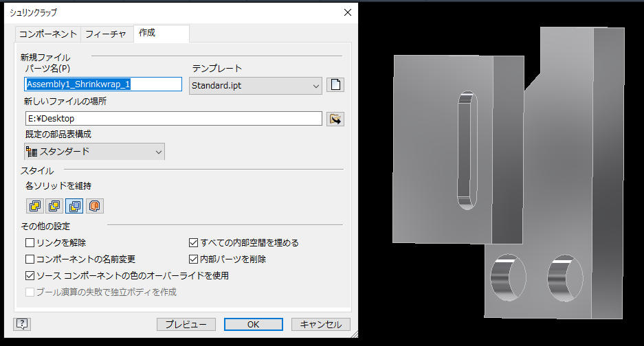This screenshot has width=644, height=346.
Task: Open the Standard.ipt template dropdown
Action: point(256,86)
